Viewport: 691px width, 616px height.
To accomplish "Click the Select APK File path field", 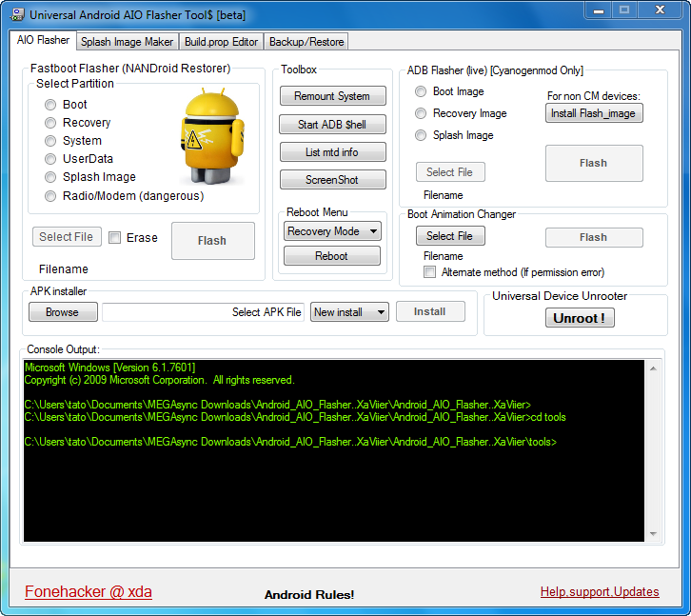I will click(203, 312).
